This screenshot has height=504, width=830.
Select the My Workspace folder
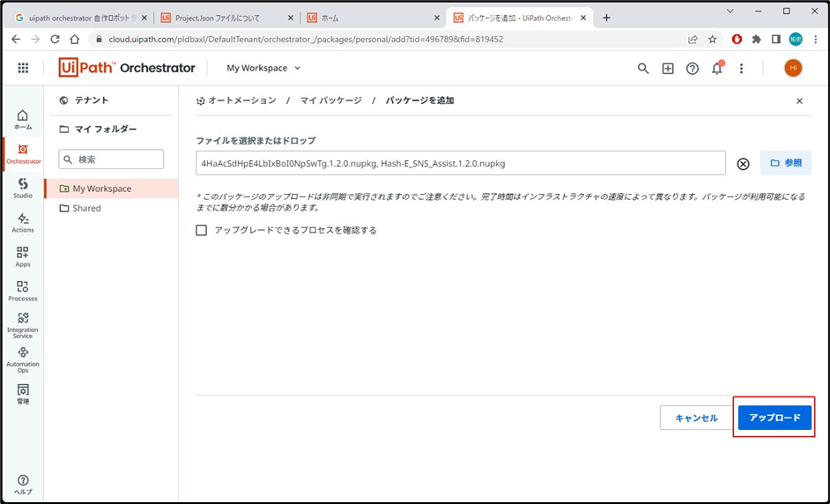(x=111, y=189)
